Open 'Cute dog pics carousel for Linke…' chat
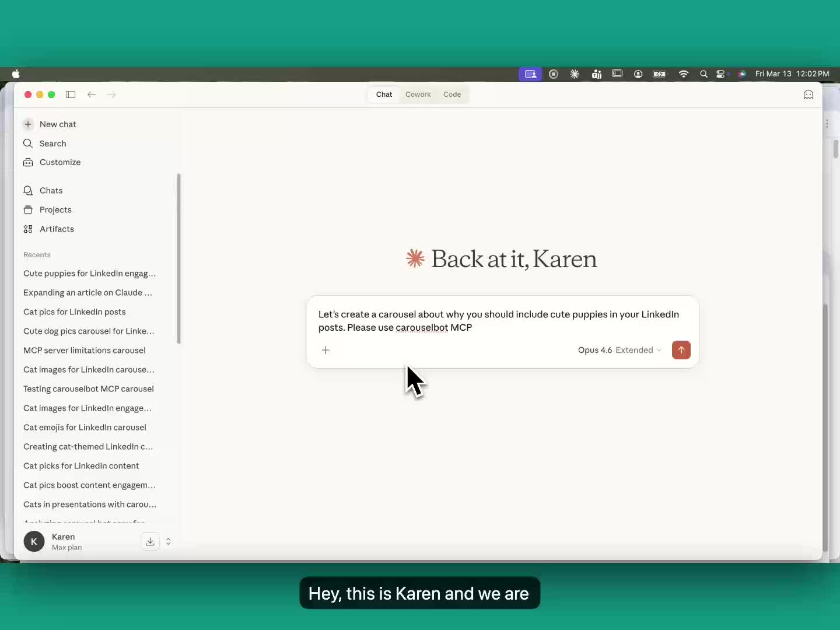The image size is (840, 630). [x=89, y=331]
